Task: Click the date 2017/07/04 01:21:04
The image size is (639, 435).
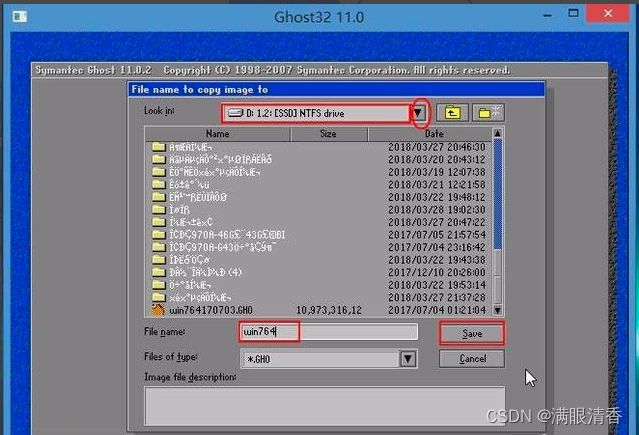Action: [437, 311]
